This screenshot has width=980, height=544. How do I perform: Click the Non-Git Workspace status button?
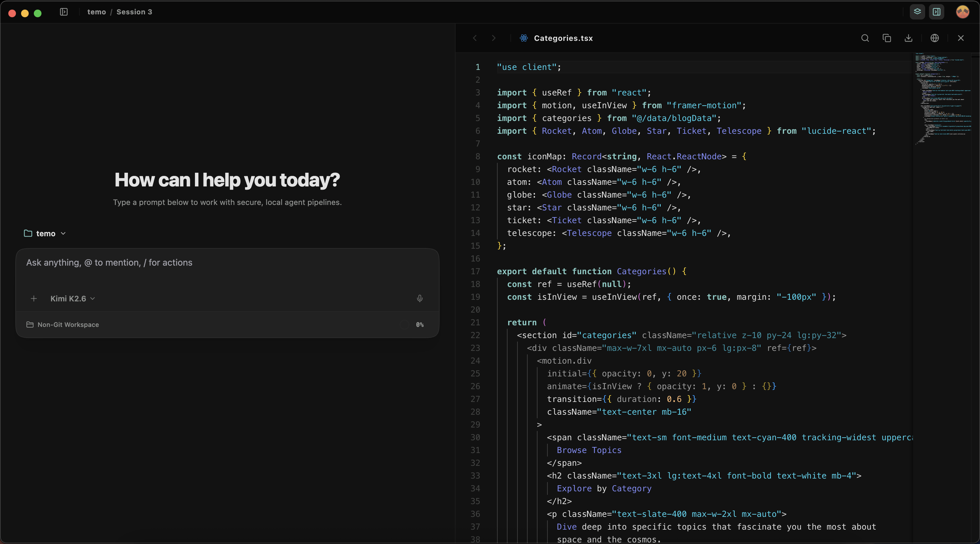[63, 325]
